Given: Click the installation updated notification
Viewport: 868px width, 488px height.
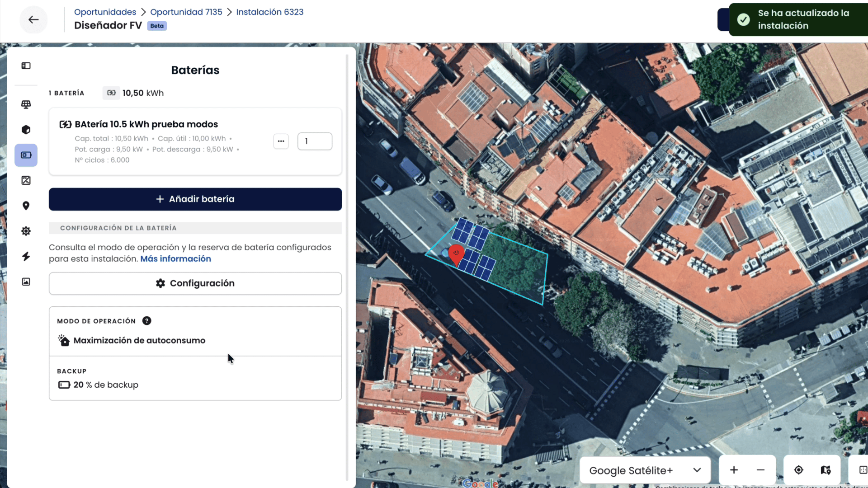Looking at the screenshot, I should (x=798, y=19).
